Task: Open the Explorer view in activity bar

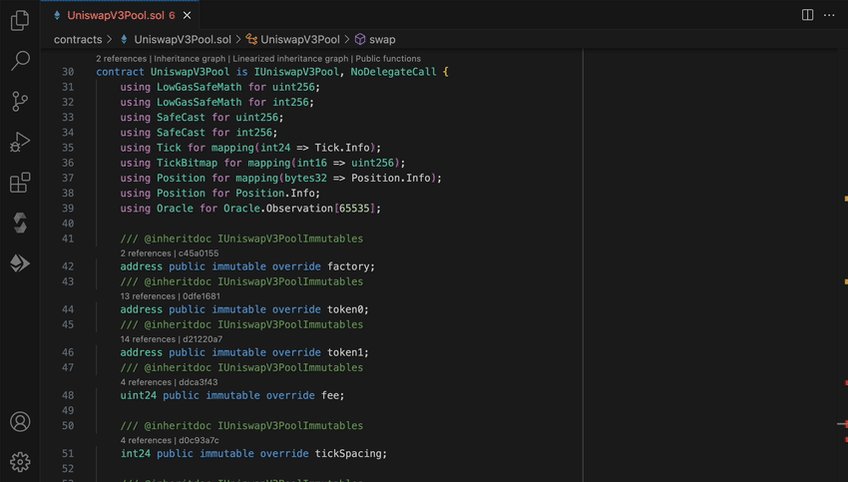Action: (x=20, y=20)
